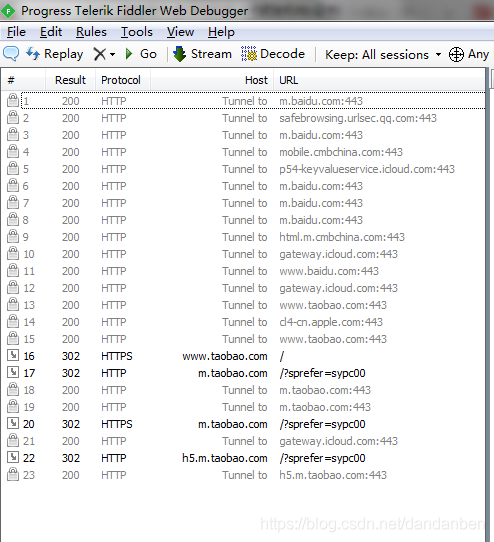The image size is (494, 542).
Task: Click the Any Process crosshair icon
Action: [456, 55]
